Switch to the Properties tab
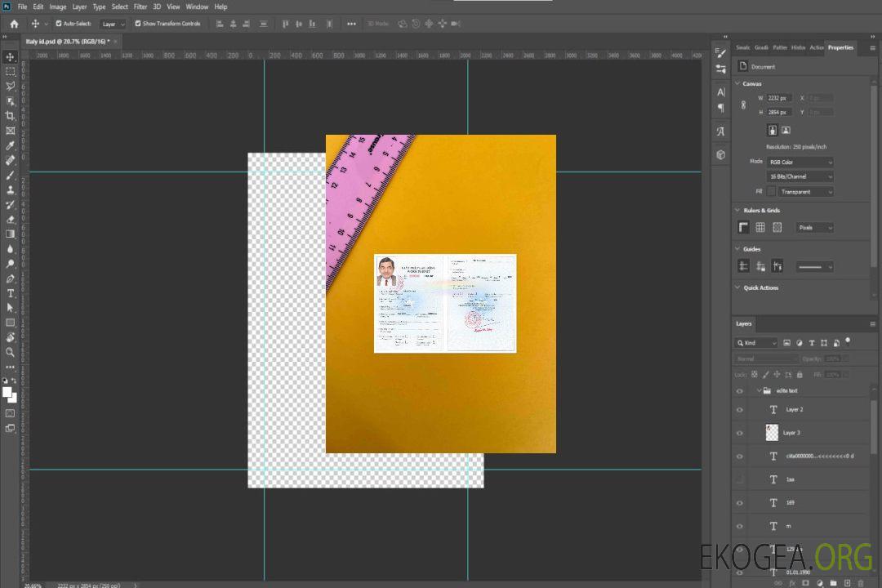The image size is (882, 588). (x=840, y=48)
